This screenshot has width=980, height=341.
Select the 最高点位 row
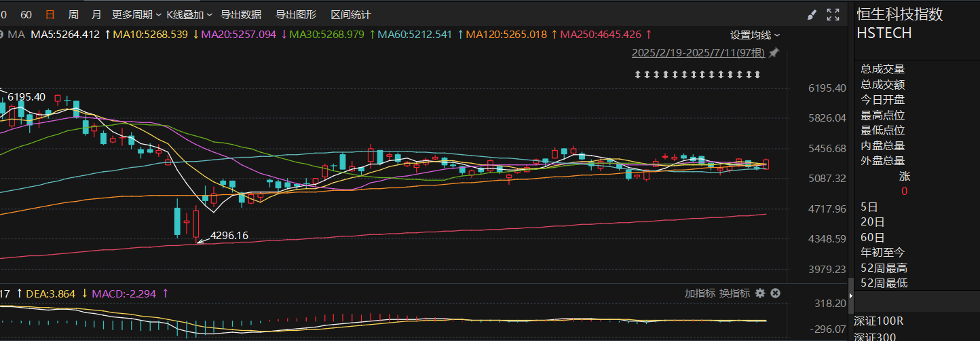pos(883,115)
